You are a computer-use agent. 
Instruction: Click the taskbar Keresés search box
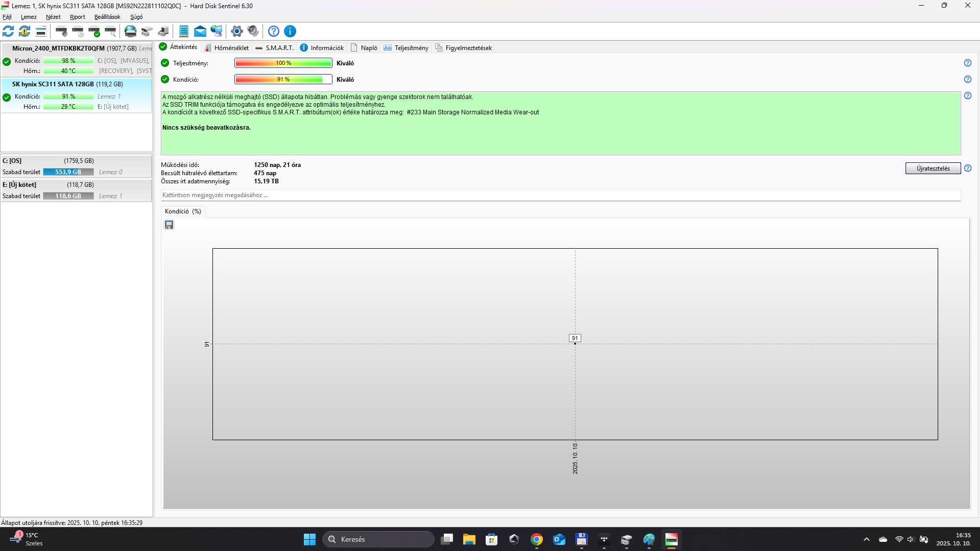point(378,539)
